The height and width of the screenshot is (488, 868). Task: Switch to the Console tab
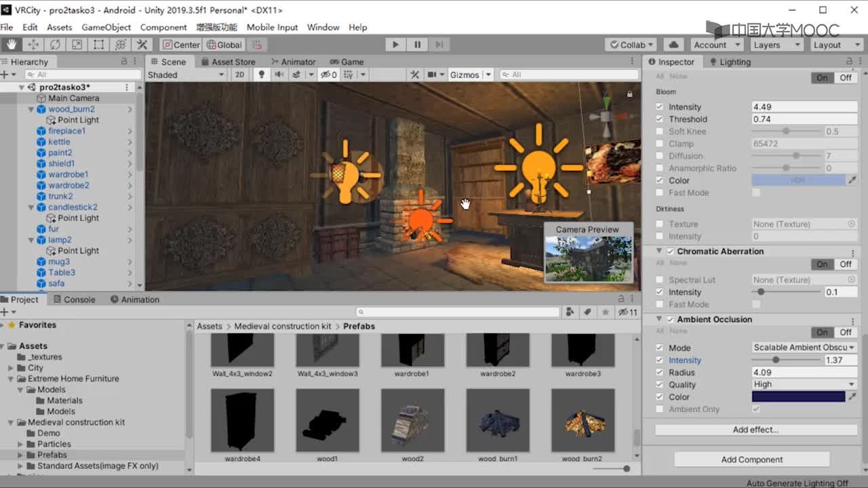(x=74, y=300)
